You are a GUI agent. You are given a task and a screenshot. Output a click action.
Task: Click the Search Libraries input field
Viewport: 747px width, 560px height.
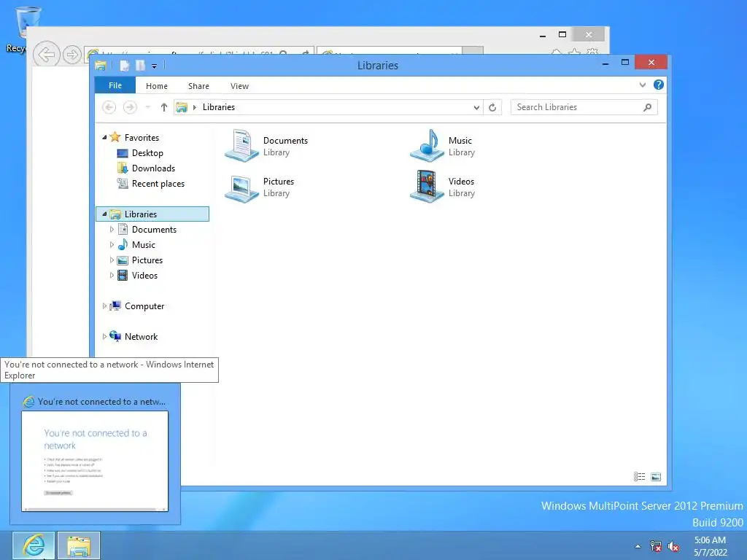[584, 107]
